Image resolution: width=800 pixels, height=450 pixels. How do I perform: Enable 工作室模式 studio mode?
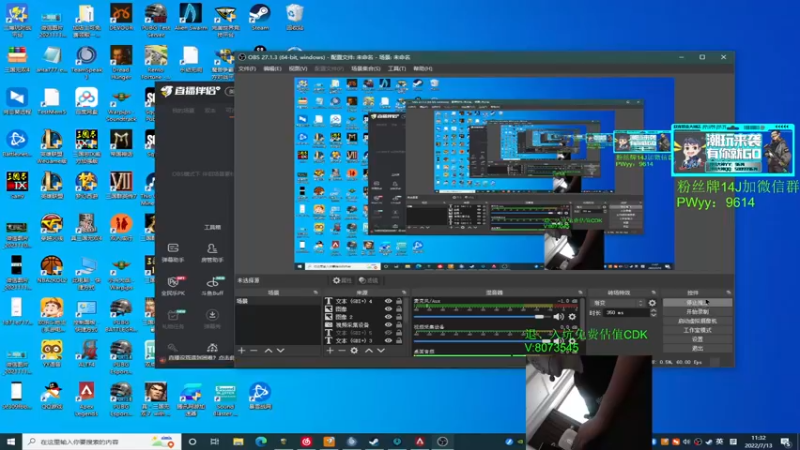(x=697, y=330)
